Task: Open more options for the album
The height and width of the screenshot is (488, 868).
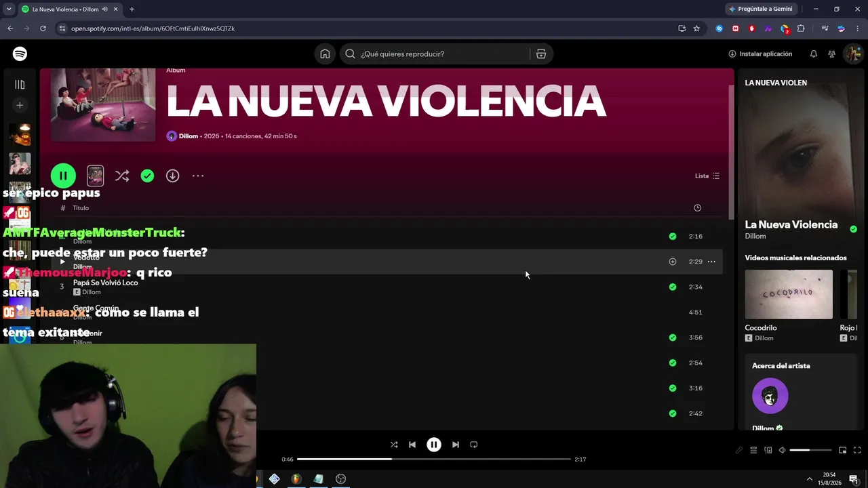Action: (198, 176)
